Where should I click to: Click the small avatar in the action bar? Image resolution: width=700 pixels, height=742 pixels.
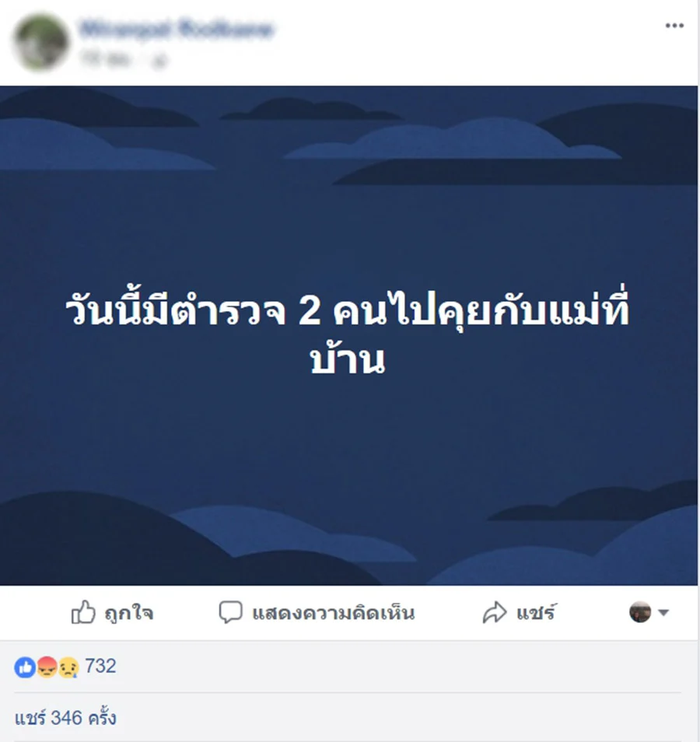640,612
